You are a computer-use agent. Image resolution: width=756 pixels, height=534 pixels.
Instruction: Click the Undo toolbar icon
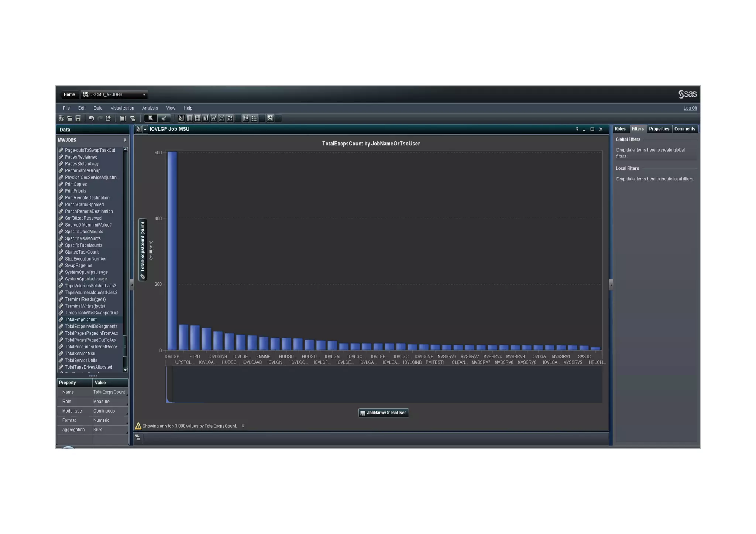91,118
